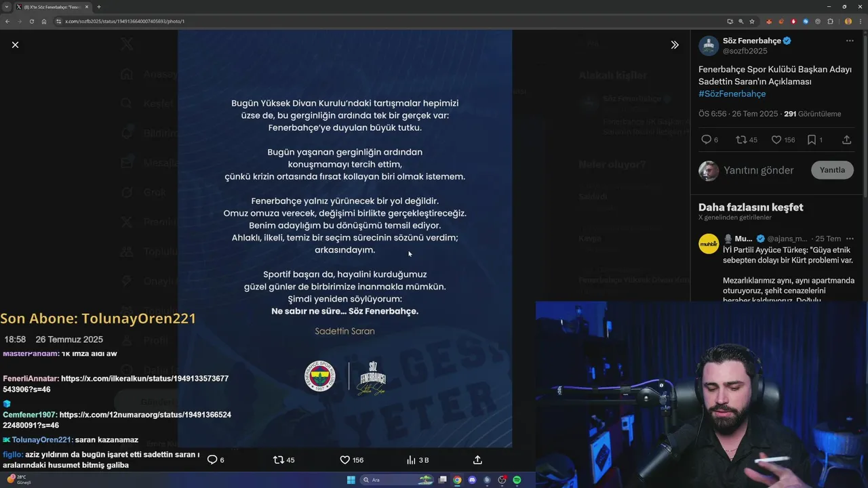Like the photo using the heart icon below it
The width and height of the screenshot is (868, 488).
[344, 460]
